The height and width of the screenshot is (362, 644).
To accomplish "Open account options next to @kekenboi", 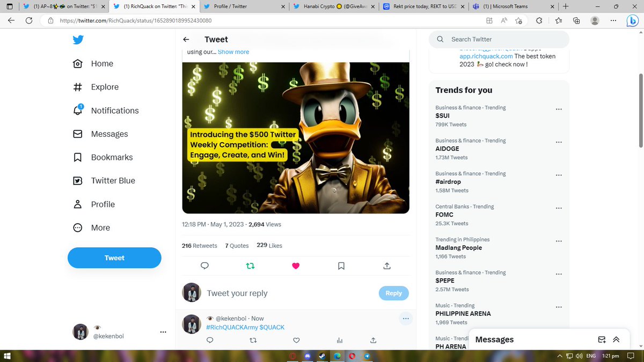I will click(x=163, y=332).
